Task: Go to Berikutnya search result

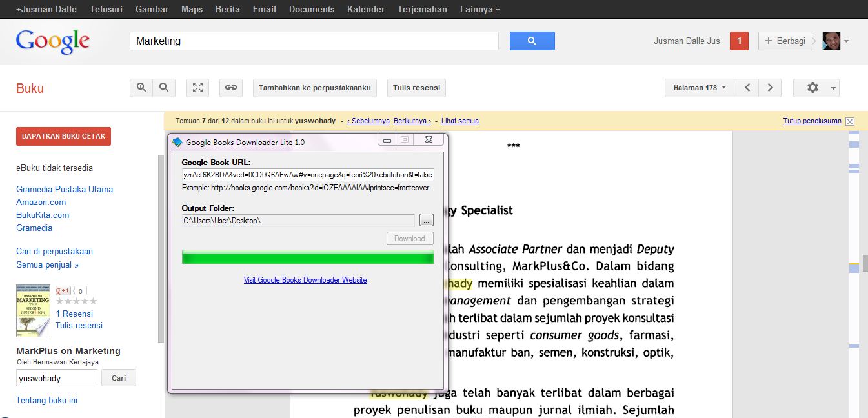Action: [412, 121]
